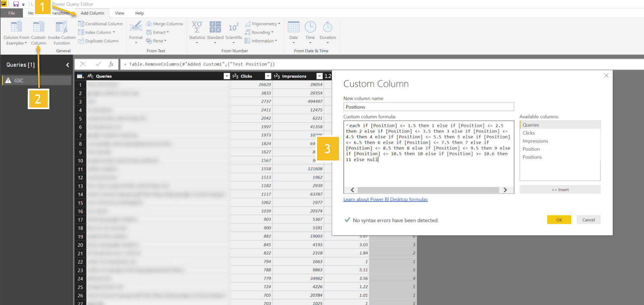Click Invoke Custom Function icon
Viewport: 644px width, 305px height.
[62, 27]
